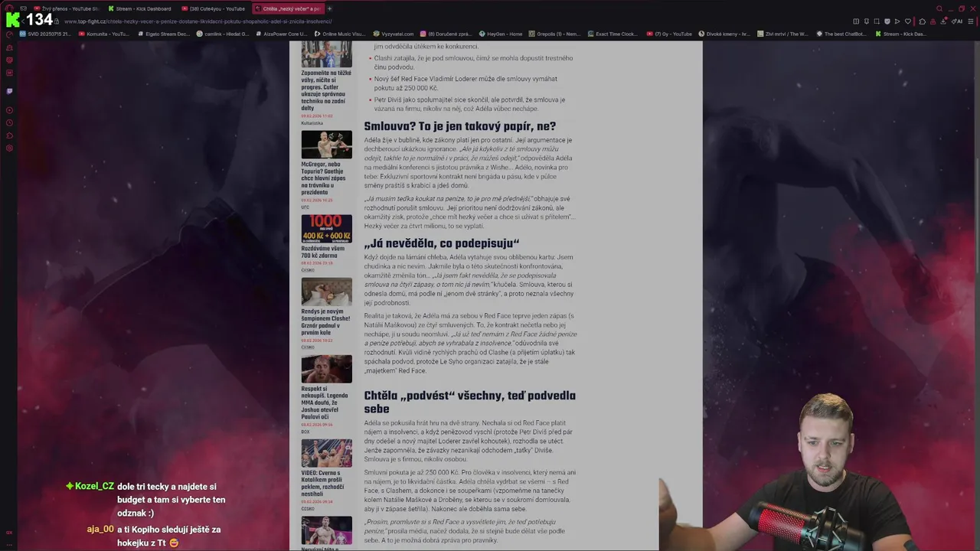Open the 'Stream - Kick Das...' bookmark

tap(900, 34)
